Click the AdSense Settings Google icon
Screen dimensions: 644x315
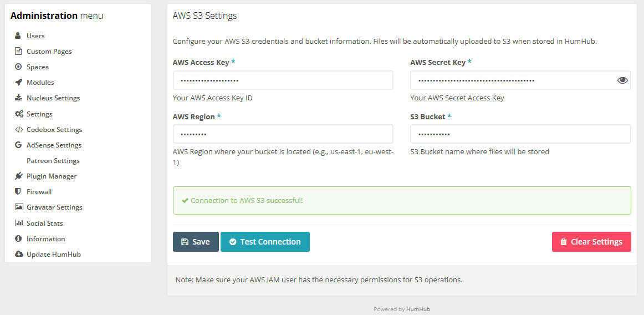point(18,145)
